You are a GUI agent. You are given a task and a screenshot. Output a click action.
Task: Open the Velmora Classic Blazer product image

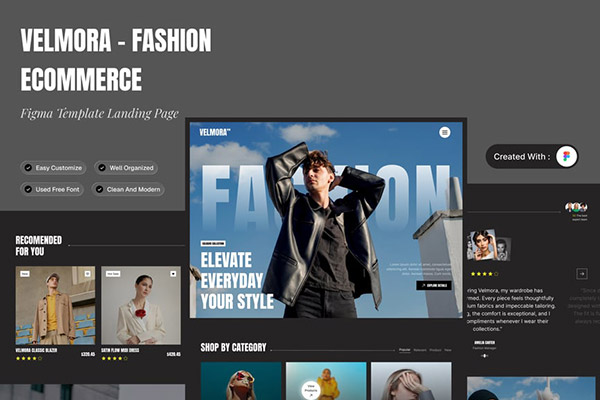(55, 305)
